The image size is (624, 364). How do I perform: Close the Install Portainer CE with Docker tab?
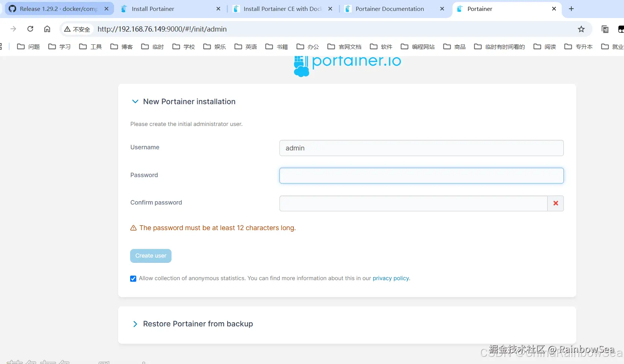[x=330, y=9]
